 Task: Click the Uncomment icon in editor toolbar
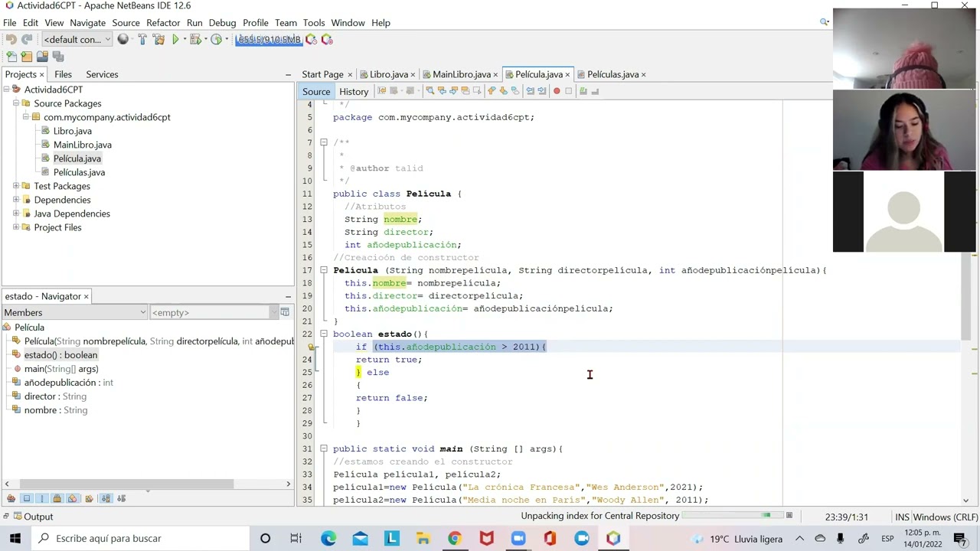tap(595, 91)
